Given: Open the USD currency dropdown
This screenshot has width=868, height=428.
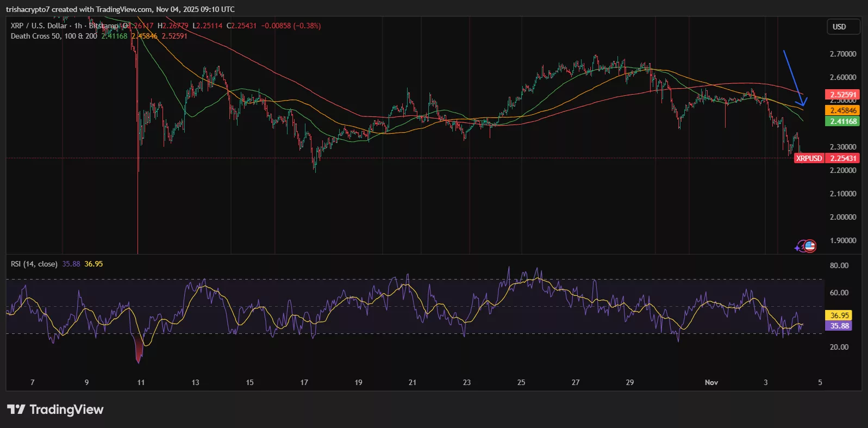Looking at the screenshot, I should (x=842, y=27).
